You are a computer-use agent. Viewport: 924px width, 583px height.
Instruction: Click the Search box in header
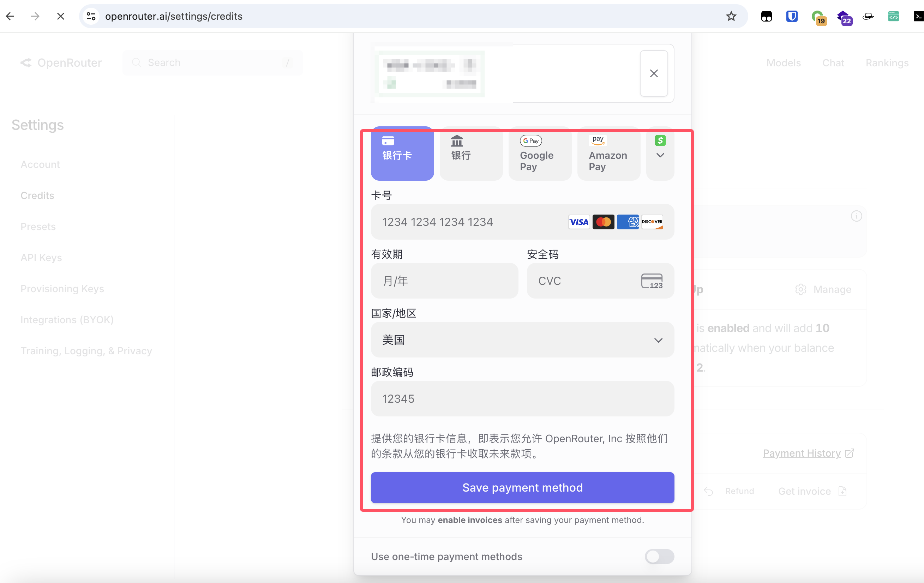point(212,62)
